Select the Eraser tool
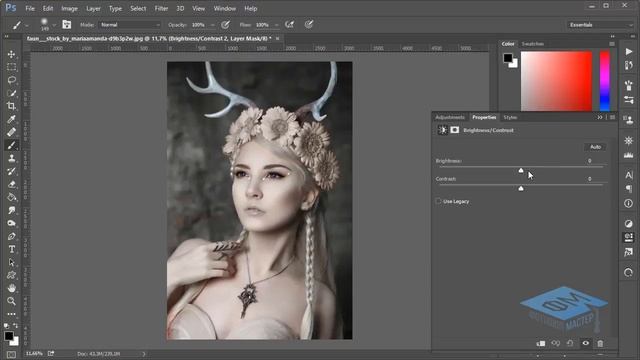Viewport: 640px width, 360px height. 11,184
